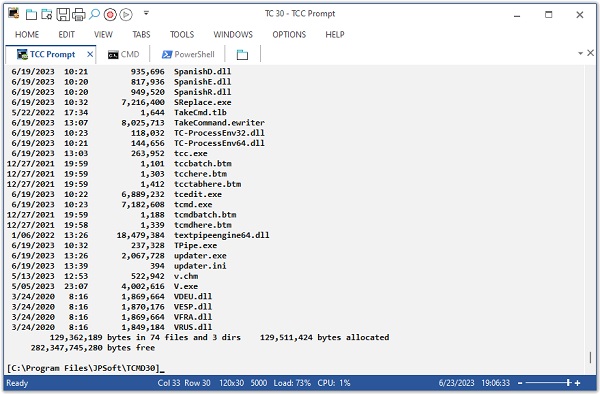Click the new tab folder button after PowerShell
600x394 pixels.
(x=242, y=55)
